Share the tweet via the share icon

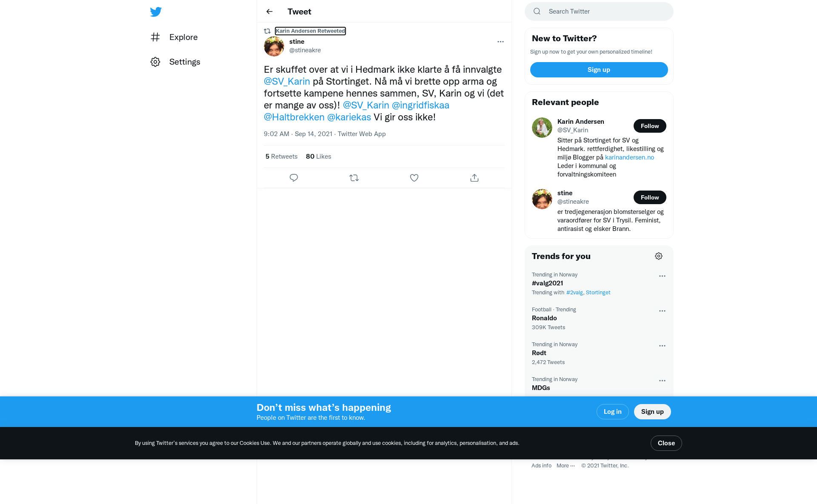click(474, 178)
